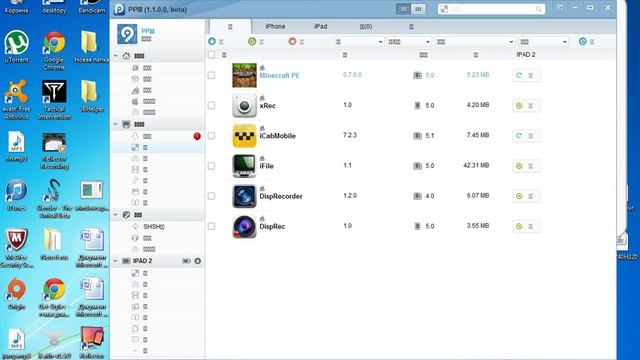Click the xRec version value 1.0
The width and height of the screenshot is (640, 360).
[347, 105]
